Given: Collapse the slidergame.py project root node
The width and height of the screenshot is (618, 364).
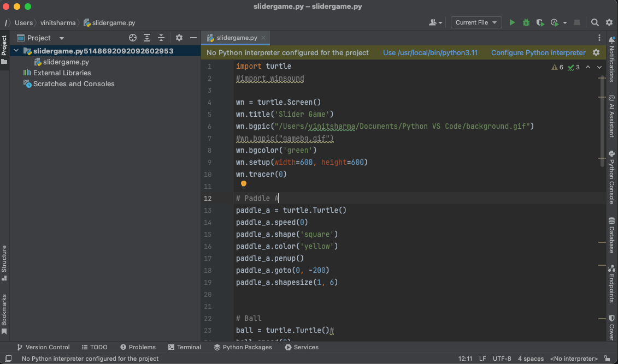Looking at the screenshot, I should pos(16,50).
